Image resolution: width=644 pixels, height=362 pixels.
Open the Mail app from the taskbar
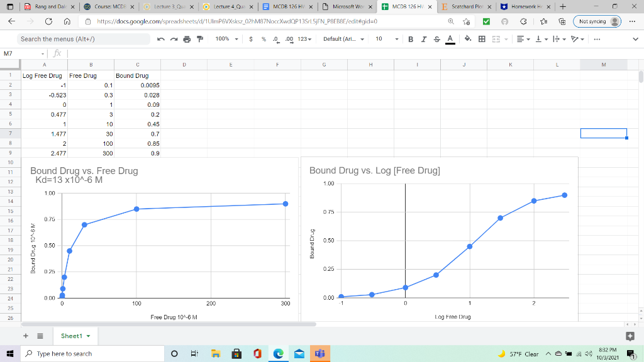tap(299, 353)
